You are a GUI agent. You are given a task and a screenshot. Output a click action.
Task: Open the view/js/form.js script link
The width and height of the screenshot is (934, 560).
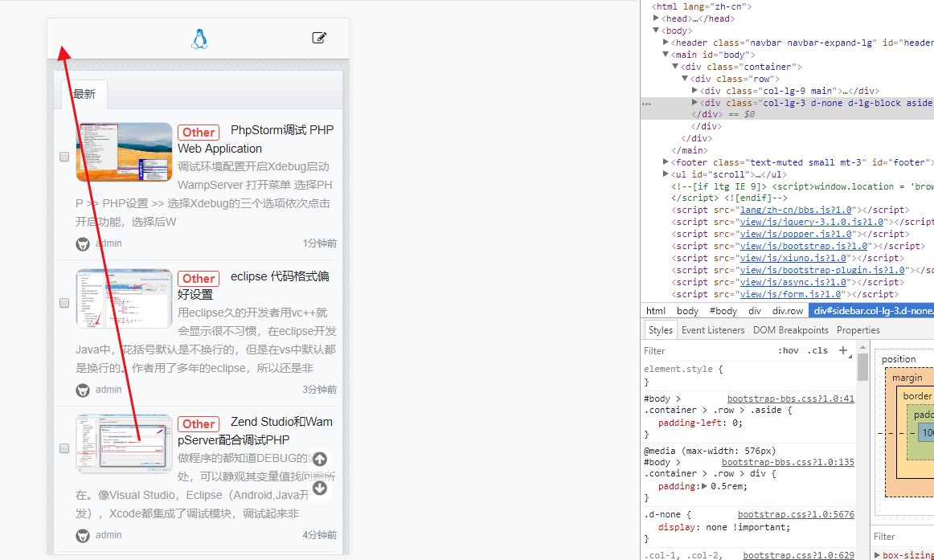[x=790, y=294]
